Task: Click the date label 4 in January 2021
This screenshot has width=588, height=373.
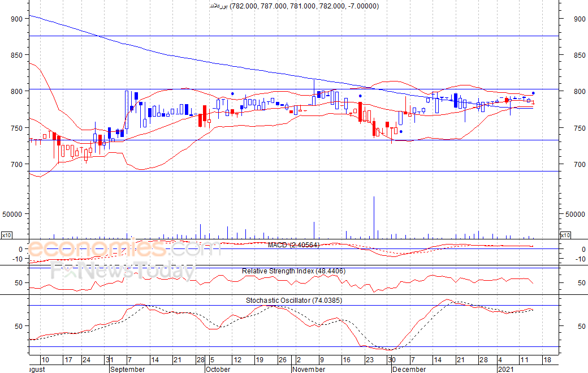Action: coord(500,360)
